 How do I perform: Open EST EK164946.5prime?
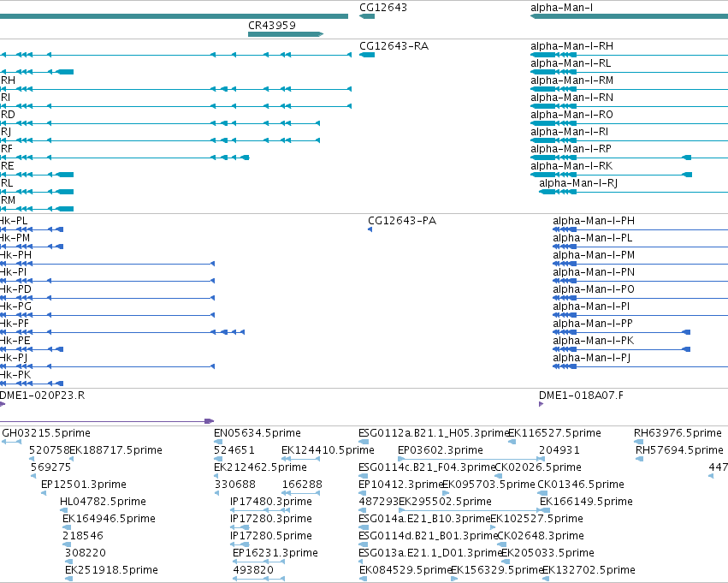point(109,519)
